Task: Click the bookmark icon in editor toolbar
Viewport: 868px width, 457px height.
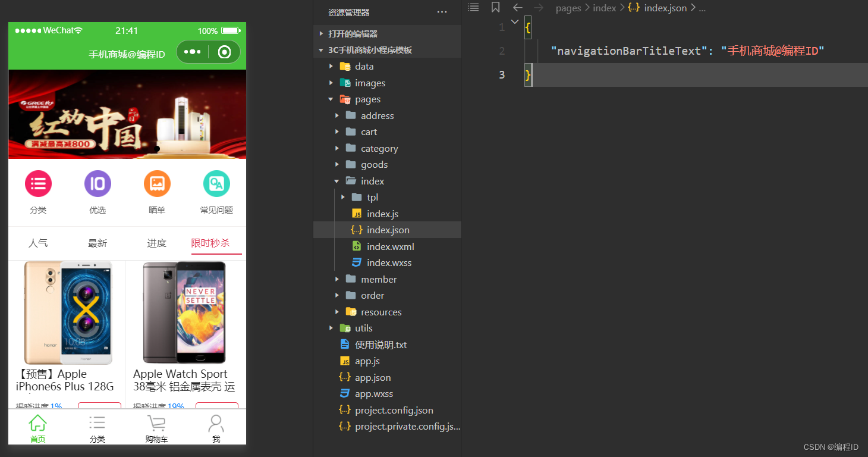Action: (x=495, y=7)
